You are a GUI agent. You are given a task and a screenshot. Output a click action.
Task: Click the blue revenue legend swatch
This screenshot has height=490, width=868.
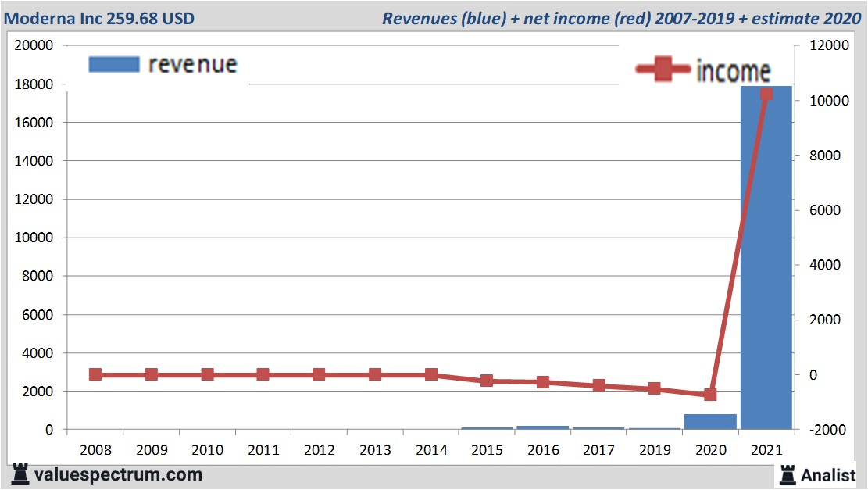[114, 64]
